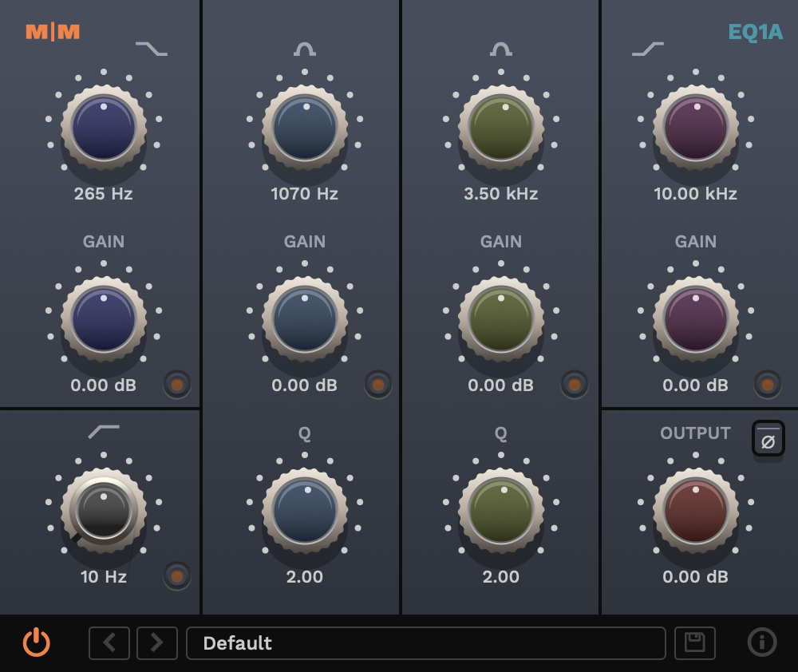Image resolution: width=798 pixels, height=672 pixels.
Task: Go to the next preset
Action: [x=157, y=643]
